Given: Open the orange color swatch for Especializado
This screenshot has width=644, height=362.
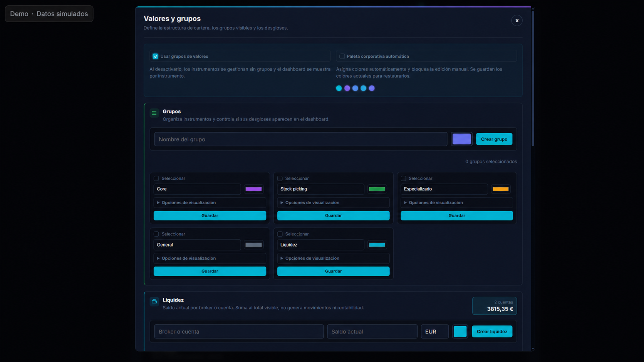Looking at the screenshot, I should 500,189.
